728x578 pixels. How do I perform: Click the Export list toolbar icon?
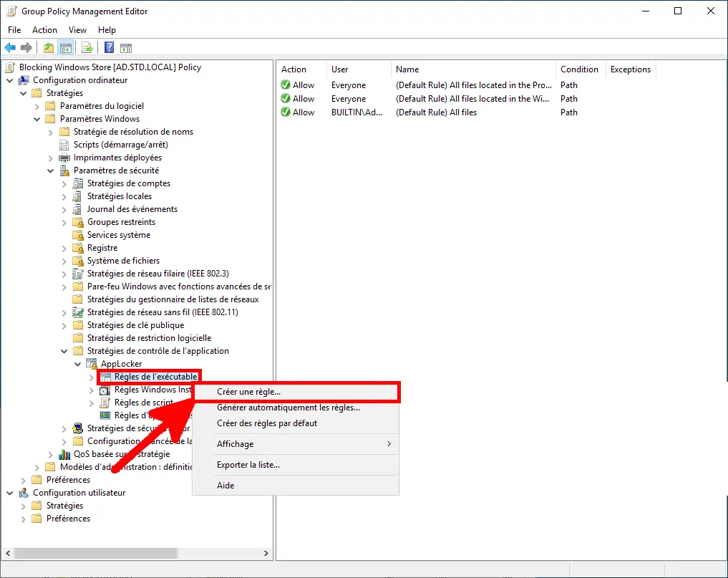click(86, 47)
